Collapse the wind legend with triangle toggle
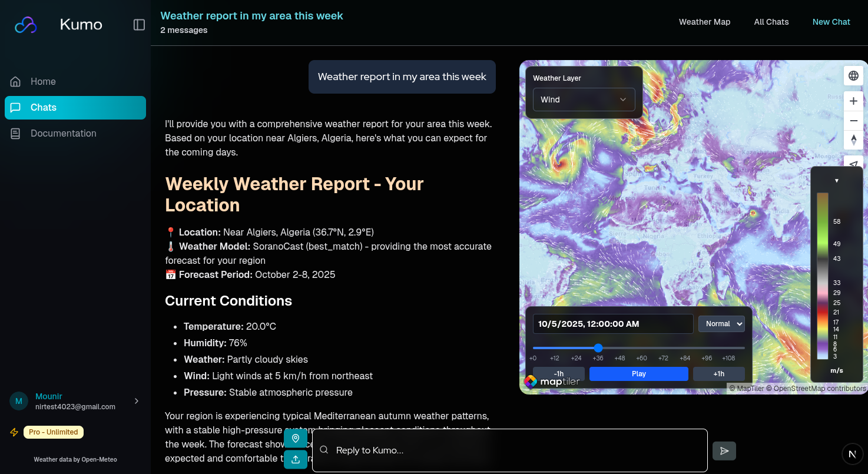 pyautogui.click(x=836, y=181)
